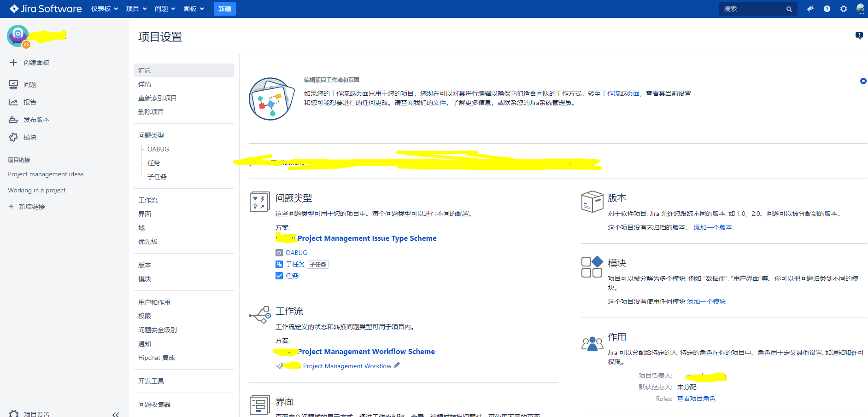Screen dimensions: 868x417
Task: Switch to the 详情 settings section
Action: point(145,84)
